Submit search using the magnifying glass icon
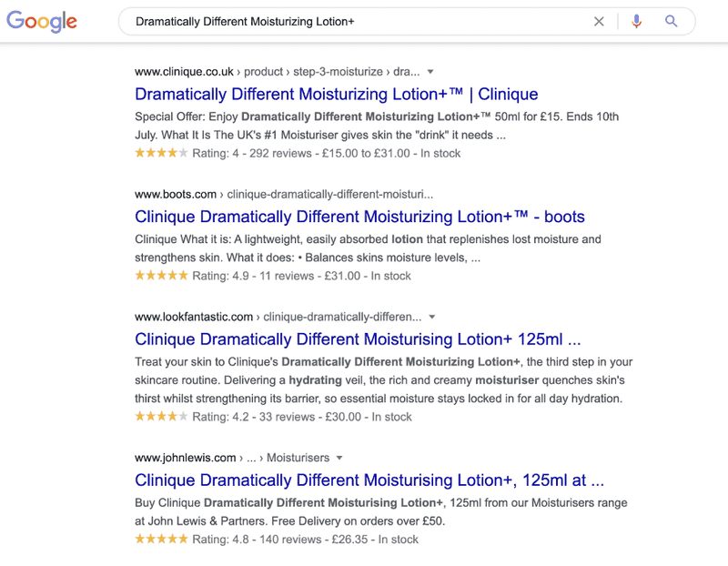 point(671,21)
